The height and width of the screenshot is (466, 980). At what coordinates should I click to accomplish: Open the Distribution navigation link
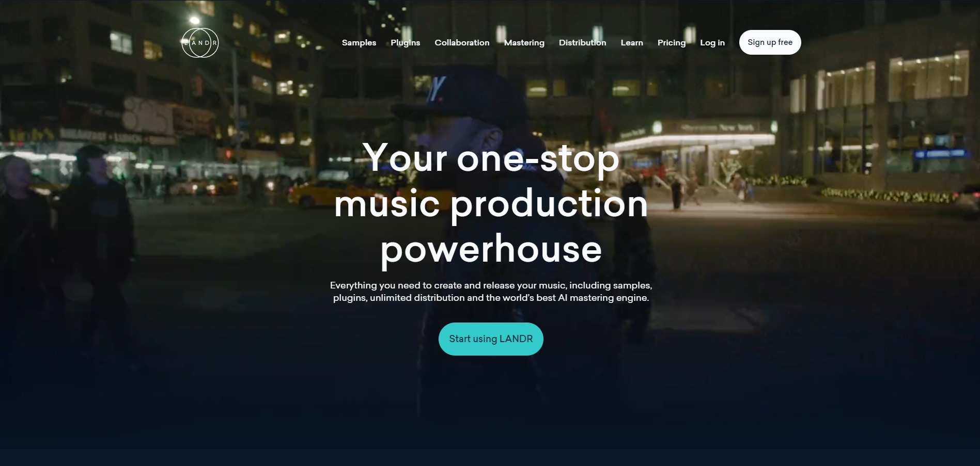click(582, 43)
